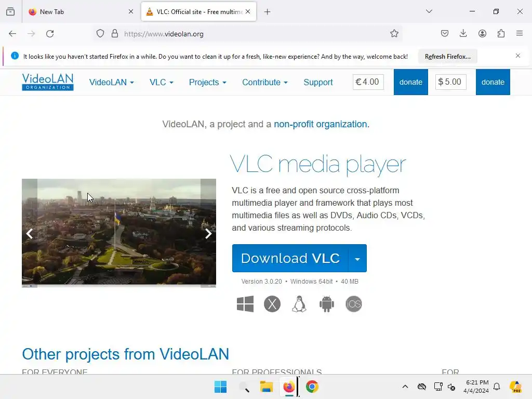Open the Save to Pocket icon

[445, 33]
